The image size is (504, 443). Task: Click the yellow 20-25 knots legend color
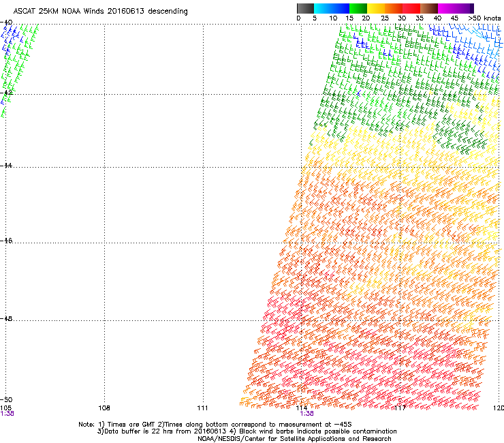tap(376, 8)
